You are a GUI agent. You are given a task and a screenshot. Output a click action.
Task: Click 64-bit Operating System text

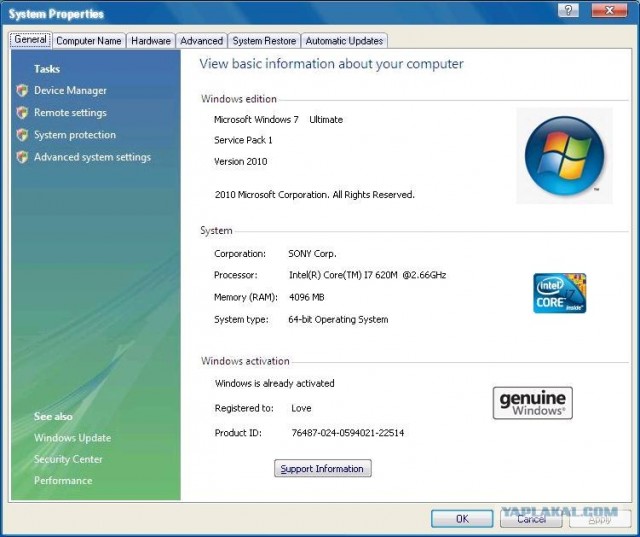338,320
